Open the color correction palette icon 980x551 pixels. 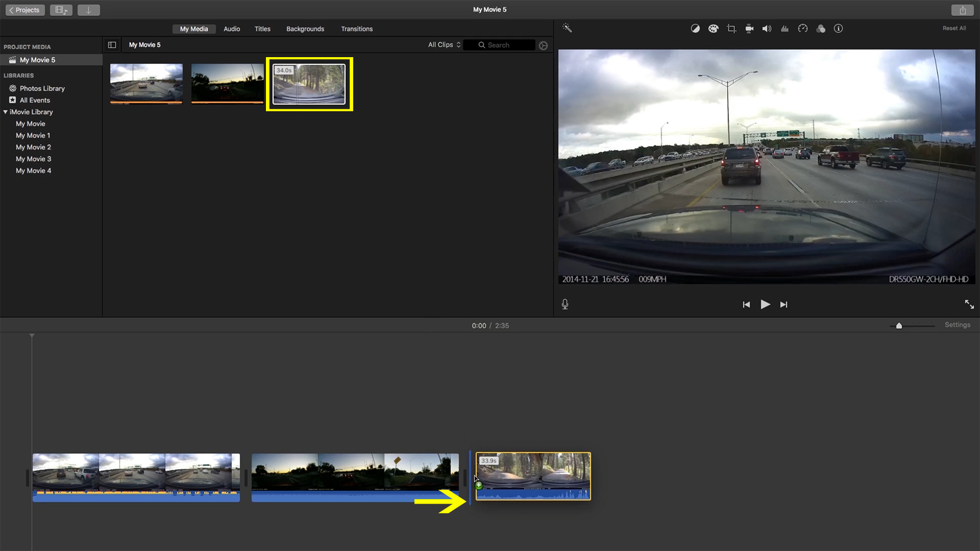click(713, 29)
